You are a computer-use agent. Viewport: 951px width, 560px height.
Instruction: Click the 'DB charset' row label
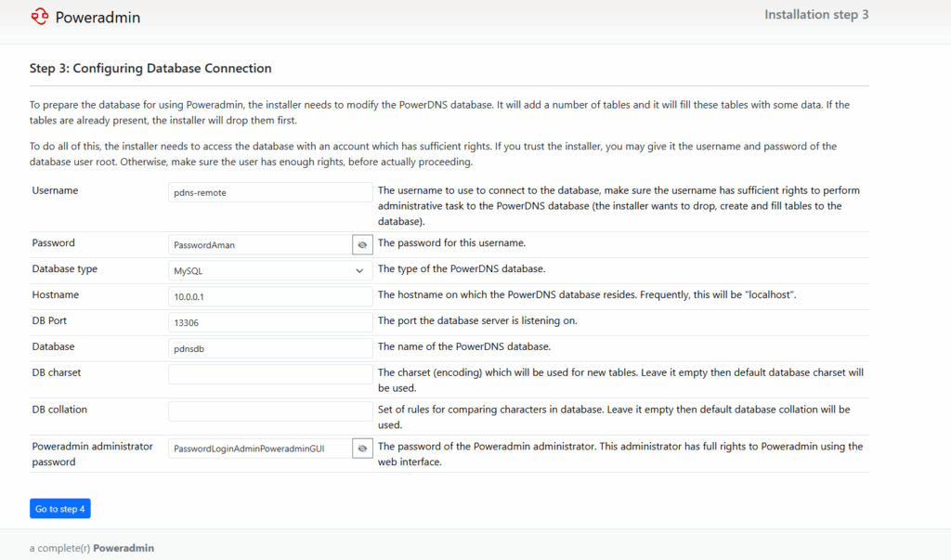pos(57,372)
